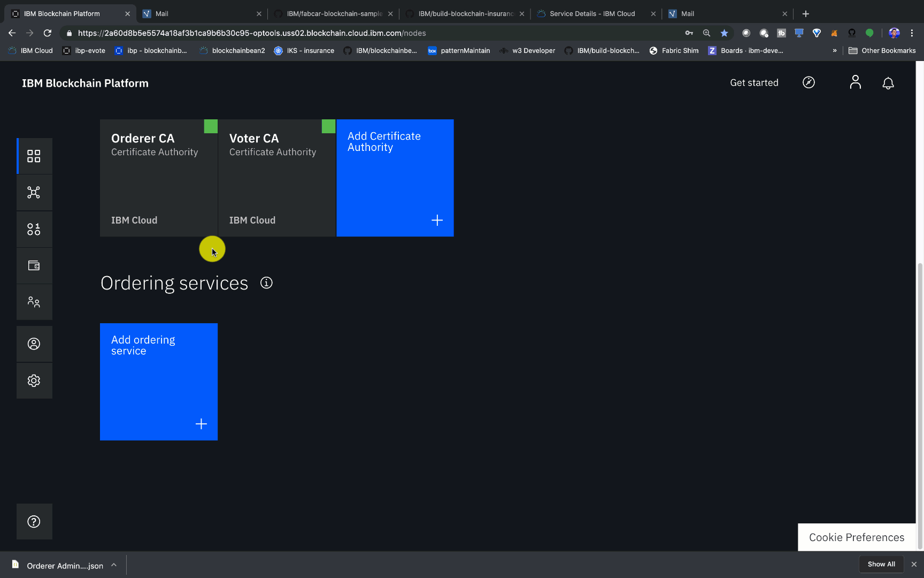
Task: Click the IBM Blockchain Platform title
Action: pos(85,83)
